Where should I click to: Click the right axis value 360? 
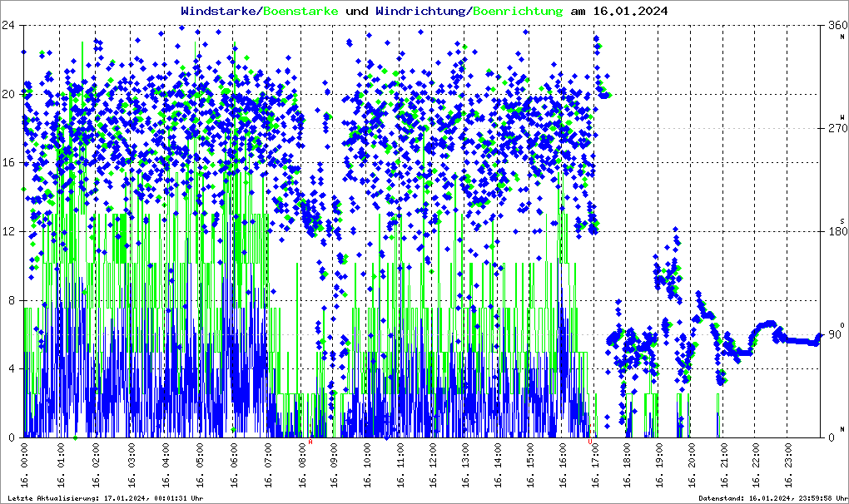click(x=838, y=25)
